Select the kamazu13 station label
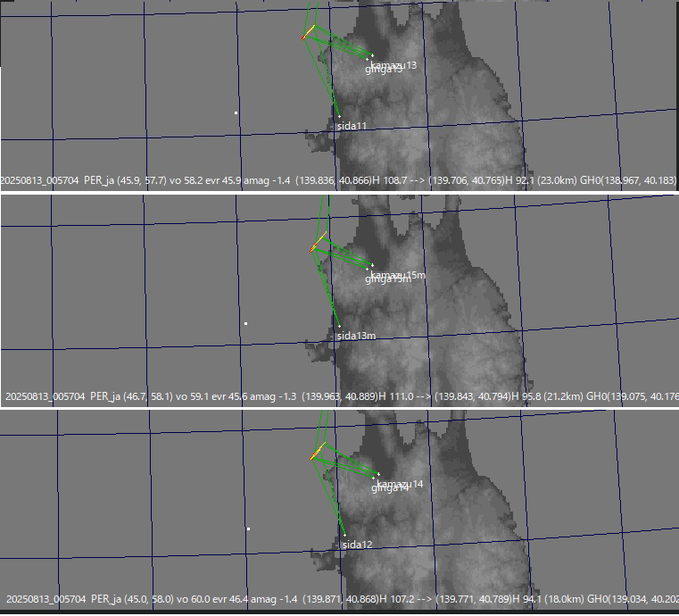 tap(393, 65)
